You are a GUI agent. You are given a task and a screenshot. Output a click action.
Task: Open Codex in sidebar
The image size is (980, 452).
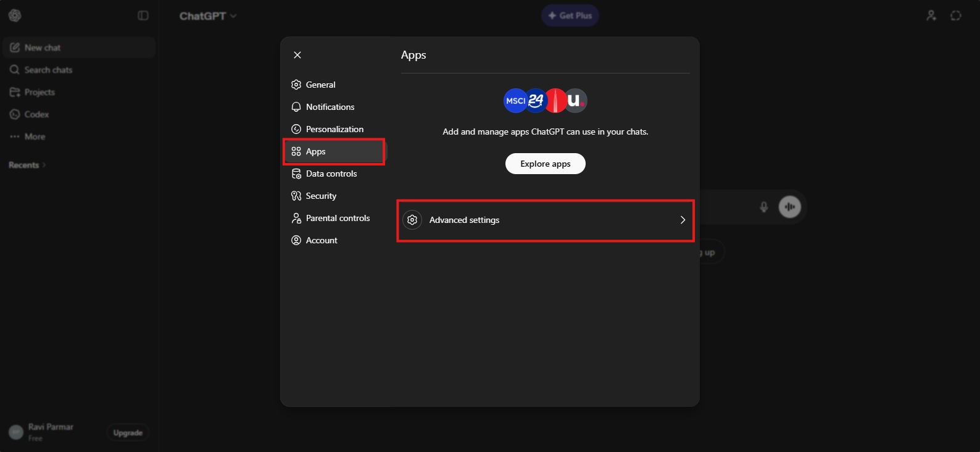tap(79, 114)
